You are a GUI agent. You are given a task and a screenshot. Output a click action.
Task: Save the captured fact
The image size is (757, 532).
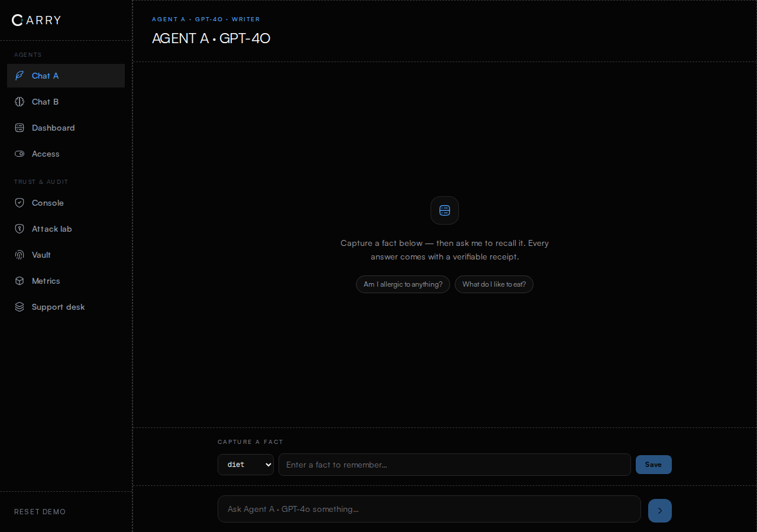click(x=654, y=465)
